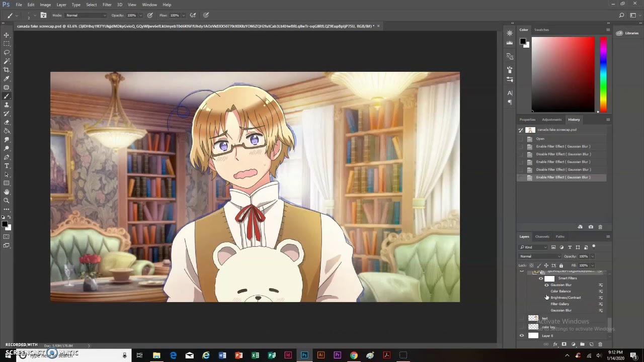Open the Layers panel options menu
The height and width of the screenshot is (362, 644).
[608, 237]
